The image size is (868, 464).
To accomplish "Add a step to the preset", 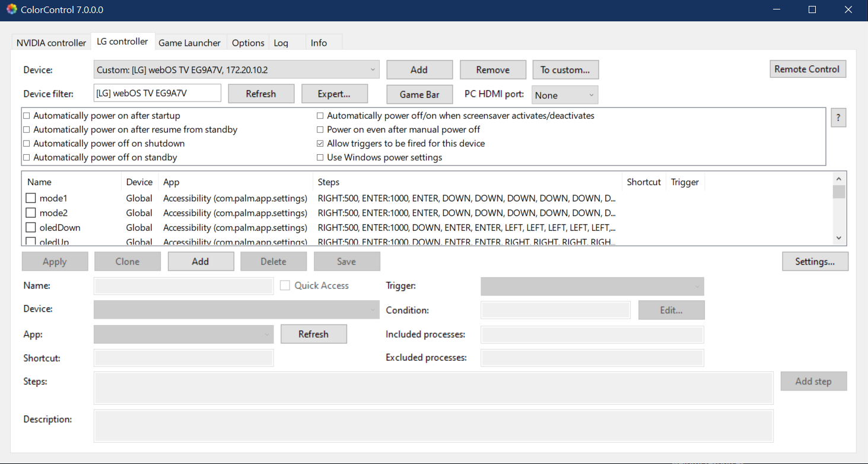I will [x=813, y=381].
